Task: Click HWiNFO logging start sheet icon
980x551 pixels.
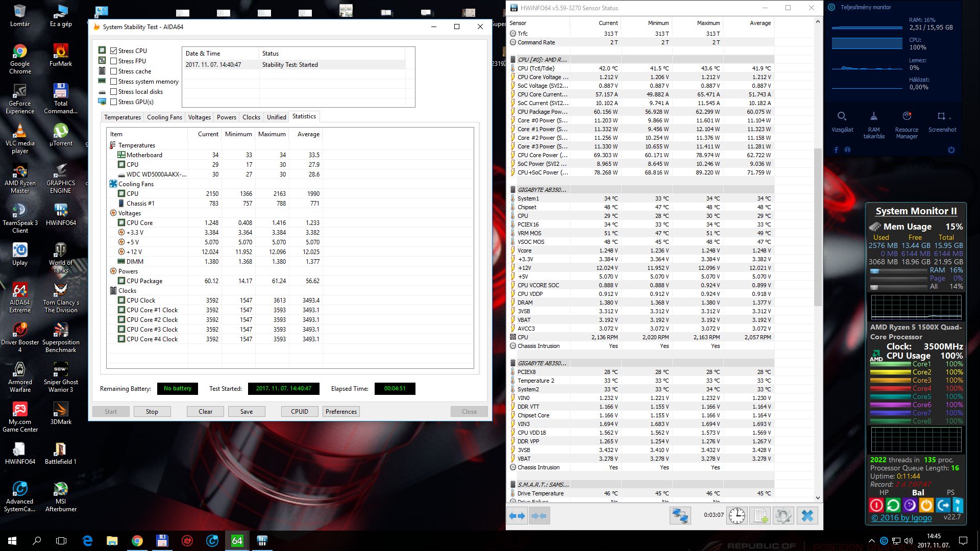Action: (x=761, y=516)
